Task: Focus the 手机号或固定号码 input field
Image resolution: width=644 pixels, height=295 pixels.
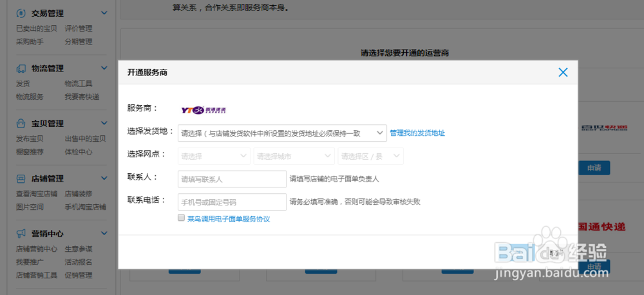Action: click(232, 202)
